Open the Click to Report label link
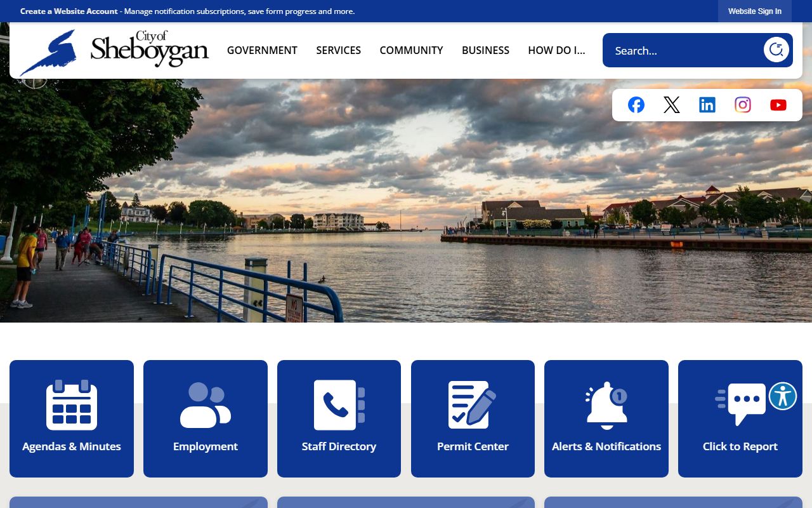812x508 pixels. [x=740, y=446]
